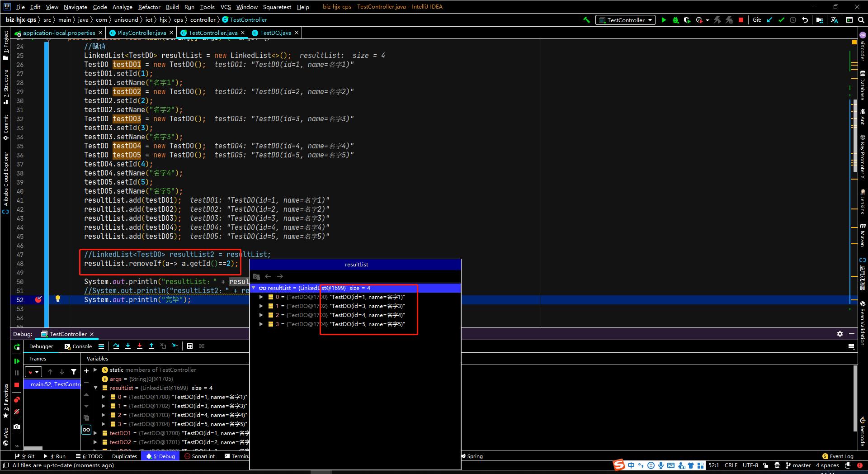This screenshot has width=868, height=474.
Task: Run with coverage using the shield icon
Action: point(687,20)
